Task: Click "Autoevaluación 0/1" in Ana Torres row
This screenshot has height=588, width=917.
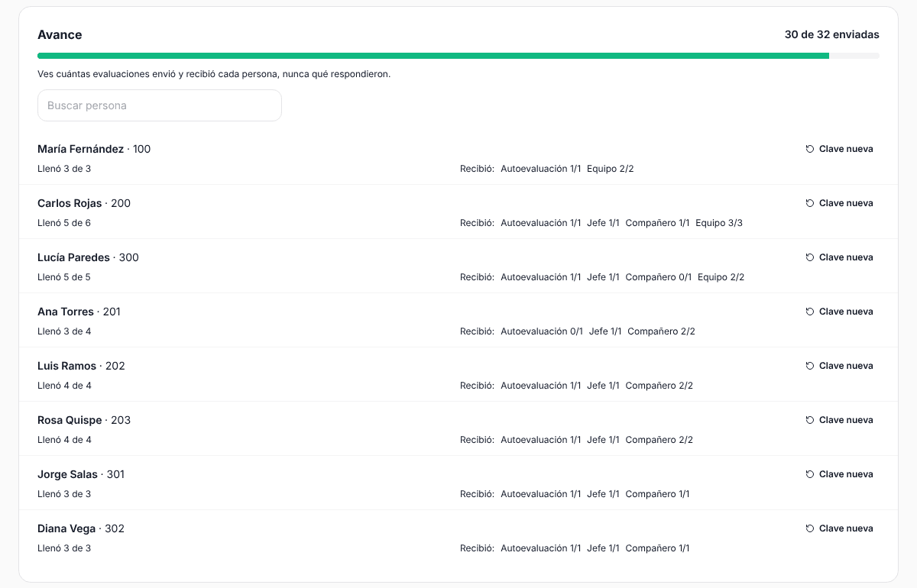Action: click(x=542, y=331)
